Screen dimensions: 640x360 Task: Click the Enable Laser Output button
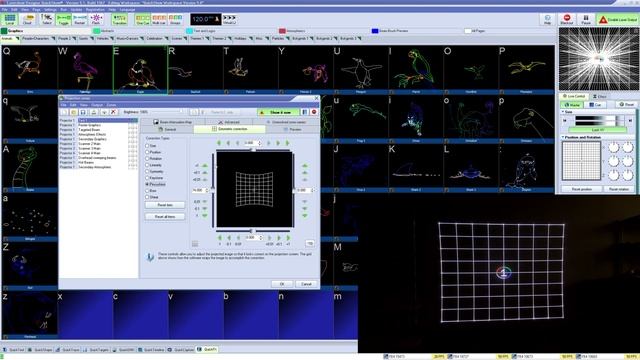click(618, 19)
